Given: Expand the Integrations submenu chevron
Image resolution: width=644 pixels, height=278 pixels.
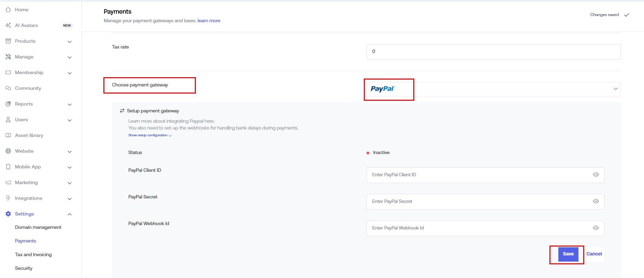Looking at the screenshot, I should [x=70, y=199].
